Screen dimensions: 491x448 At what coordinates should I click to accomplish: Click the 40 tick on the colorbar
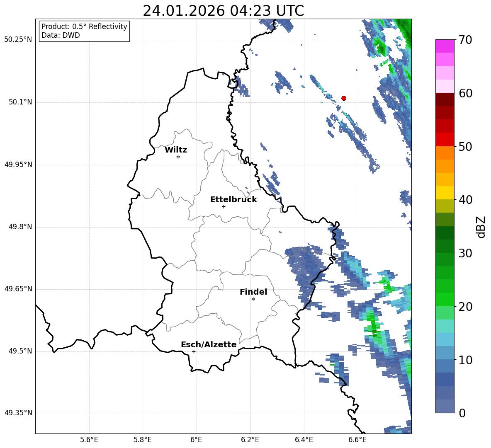click(x=465, y=200)
